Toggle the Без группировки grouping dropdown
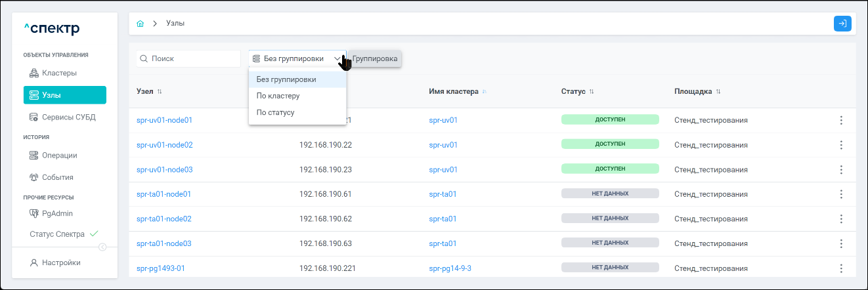868x290 pixels. coord(297,58)
